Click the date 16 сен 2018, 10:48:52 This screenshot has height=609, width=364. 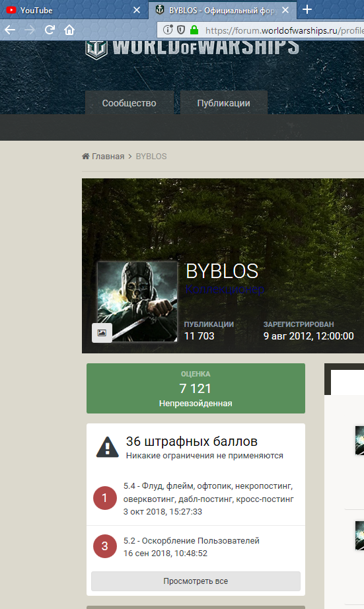[166, 553]
